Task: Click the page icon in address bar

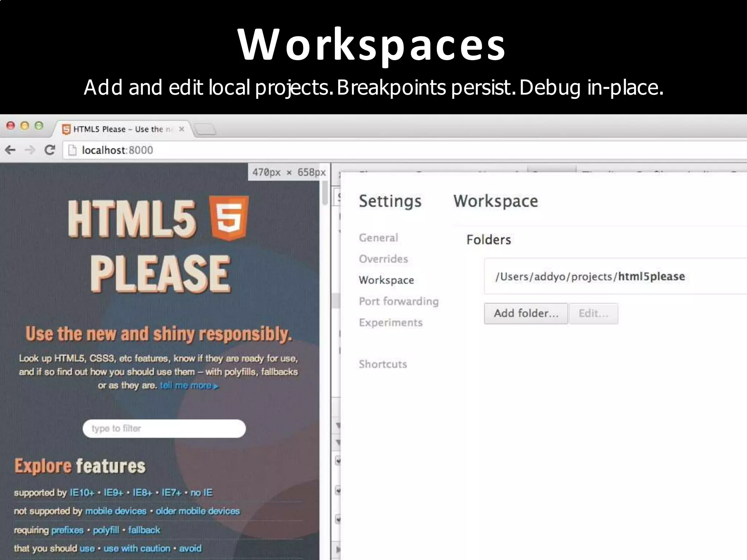Action: tap(72, 150)
